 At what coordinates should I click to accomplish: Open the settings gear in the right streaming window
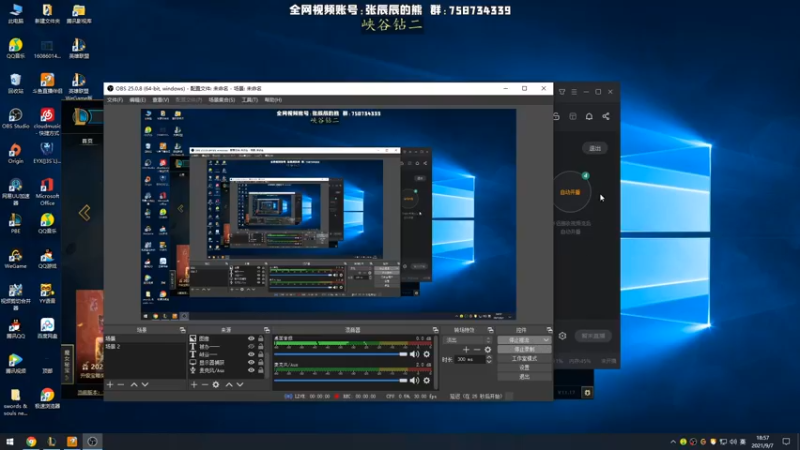[x=562, y=336]
